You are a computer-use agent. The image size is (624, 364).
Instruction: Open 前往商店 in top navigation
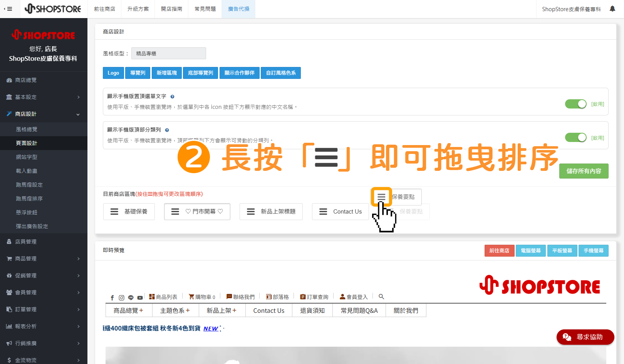(x=105, y=9)
